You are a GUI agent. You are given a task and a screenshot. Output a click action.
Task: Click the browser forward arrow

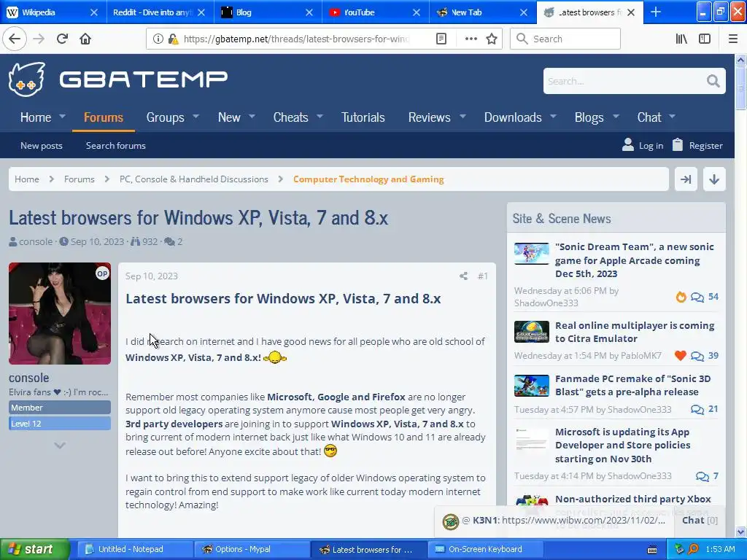39,39
